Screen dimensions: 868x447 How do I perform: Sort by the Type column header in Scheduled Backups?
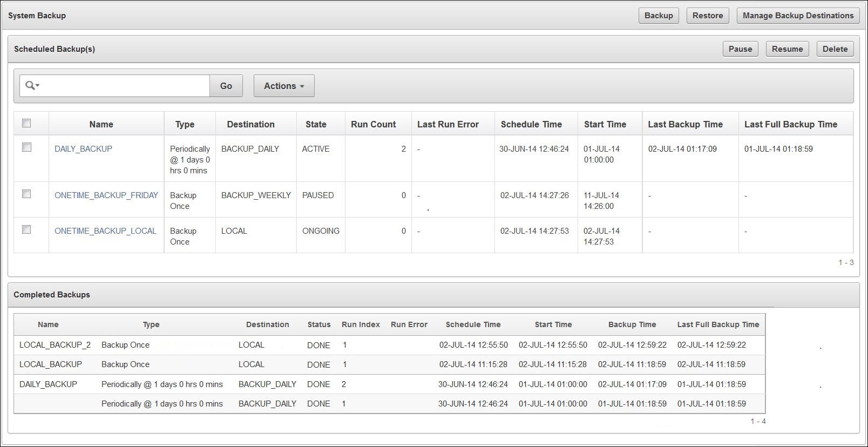pyautogui.click(x=185, y=124)
